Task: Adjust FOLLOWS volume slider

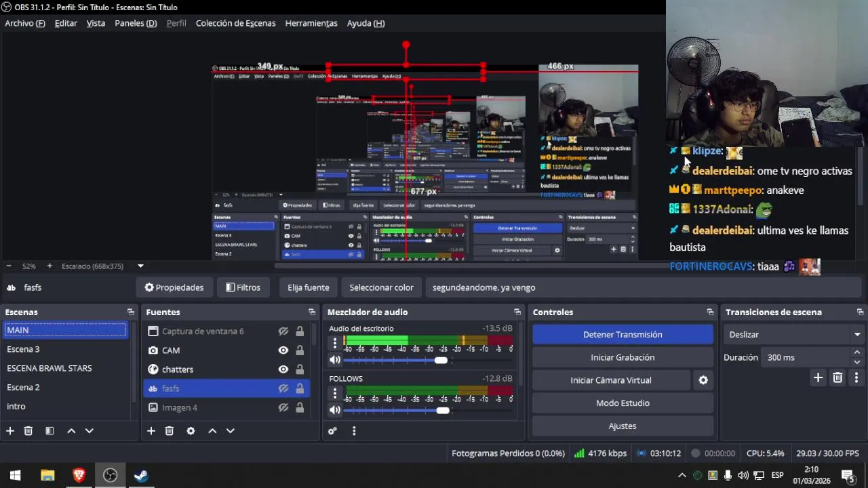Action: 442,410
